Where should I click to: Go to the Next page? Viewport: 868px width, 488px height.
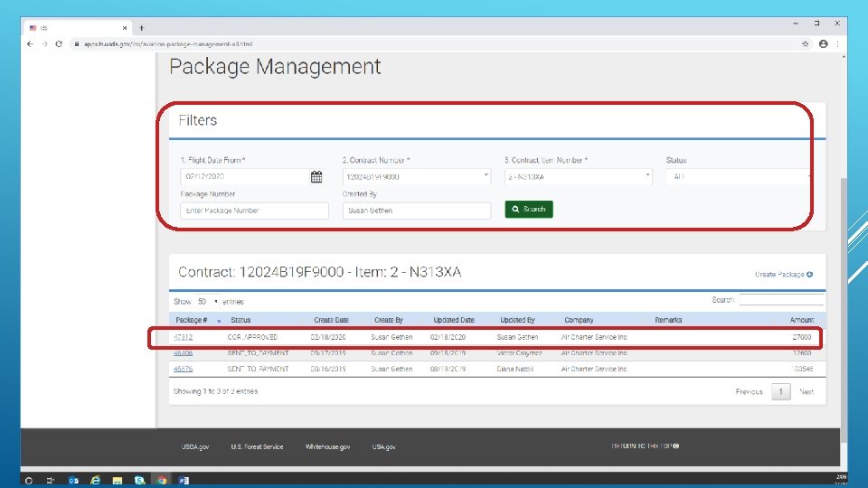pyautogui.click(x=807, y=391)
